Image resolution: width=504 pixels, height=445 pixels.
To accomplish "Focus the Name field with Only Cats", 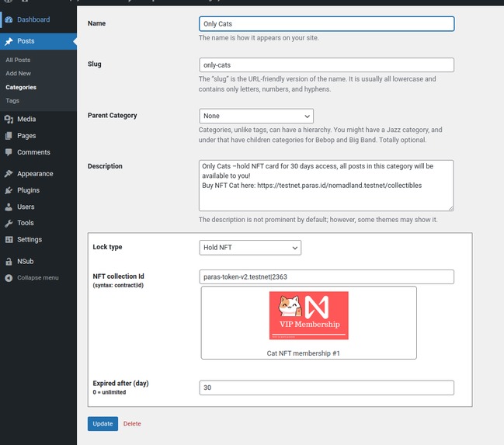I will pos(327,24).
